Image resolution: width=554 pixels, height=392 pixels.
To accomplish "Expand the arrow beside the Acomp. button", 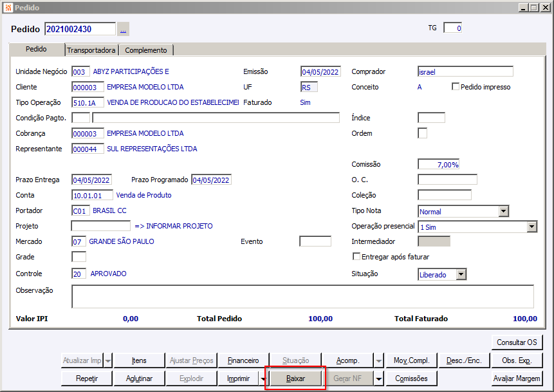I will (379, 360).
